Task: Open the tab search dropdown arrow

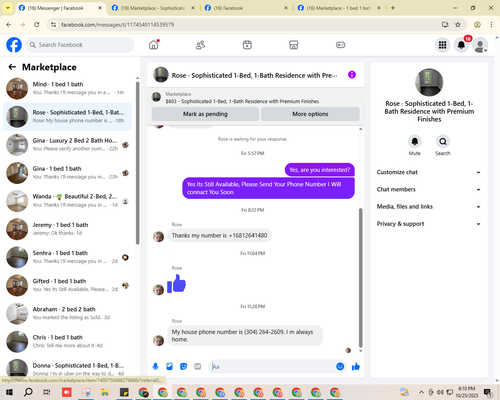Action: pyautogui.click(x=7, y=8)
